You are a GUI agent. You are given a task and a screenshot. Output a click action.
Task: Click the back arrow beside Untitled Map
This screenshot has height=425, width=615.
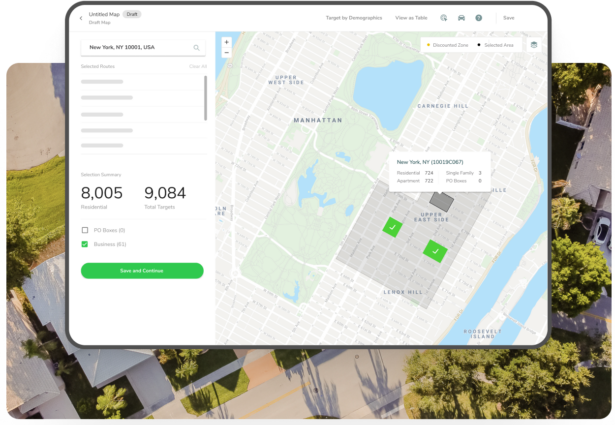click(x=81, y=18)
